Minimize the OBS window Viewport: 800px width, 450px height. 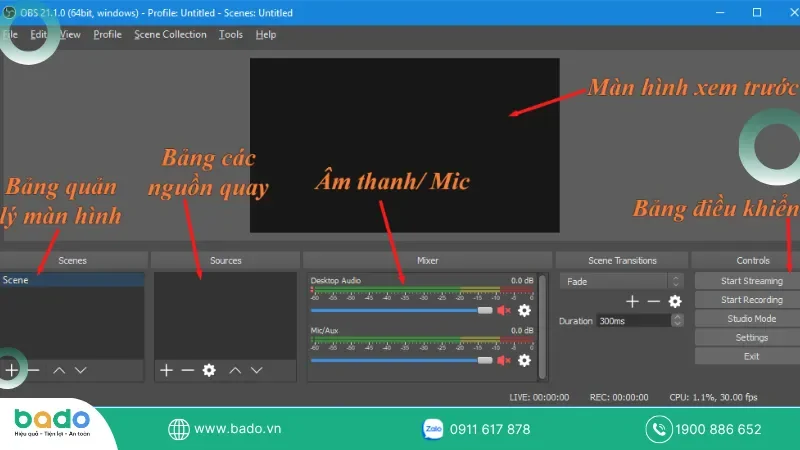[x=720, y=12]
